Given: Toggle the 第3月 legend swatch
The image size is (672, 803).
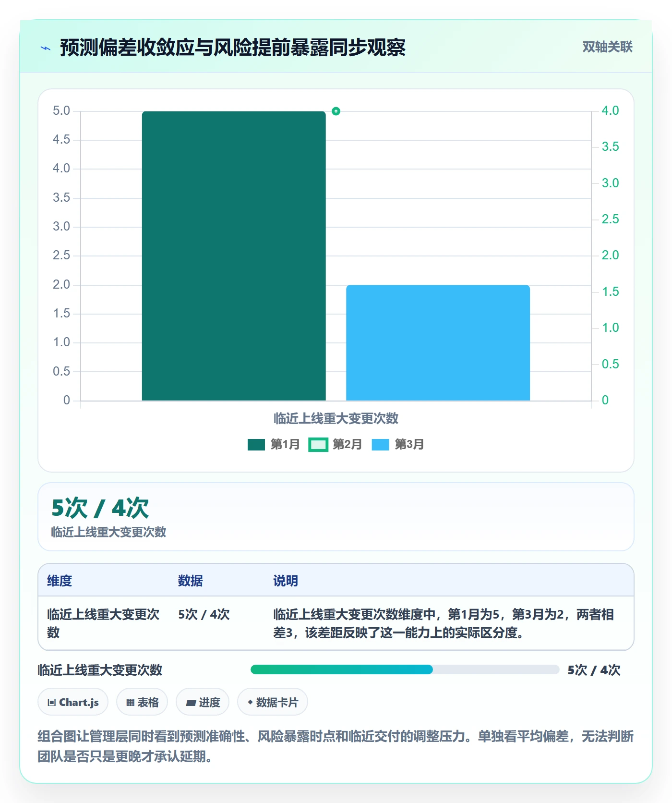Looking at the screenshot, I should click(380, 445).
